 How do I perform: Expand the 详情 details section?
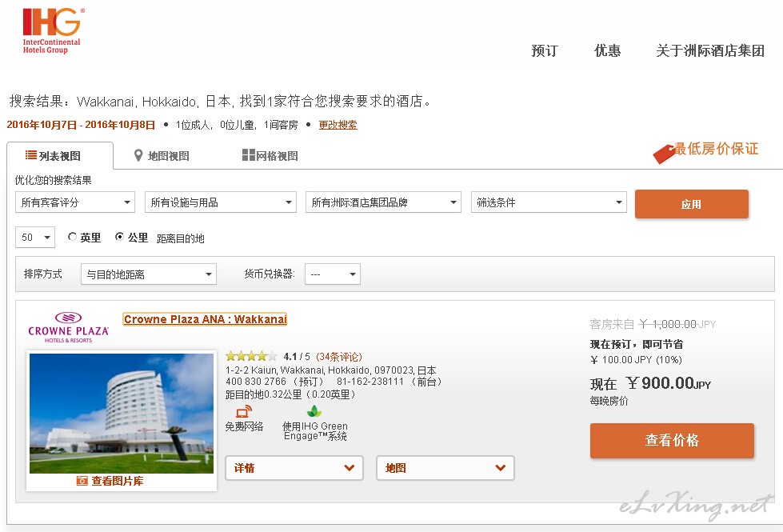[294, 468]
